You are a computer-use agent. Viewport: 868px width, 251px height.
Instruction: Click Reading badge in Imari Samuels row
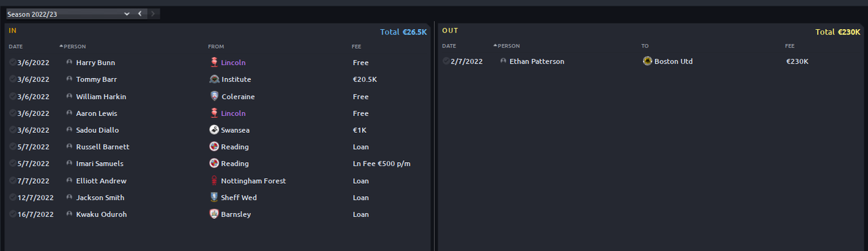(214, 163)
